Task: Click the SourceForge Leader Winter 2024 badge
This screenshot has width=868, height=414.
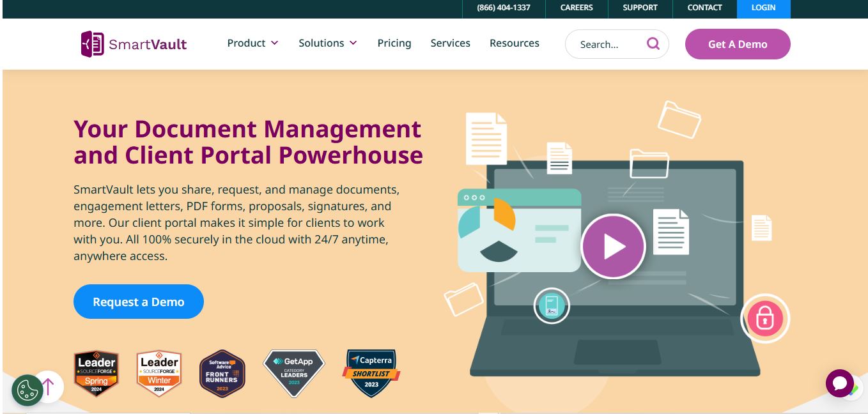Action: (159, 373)
